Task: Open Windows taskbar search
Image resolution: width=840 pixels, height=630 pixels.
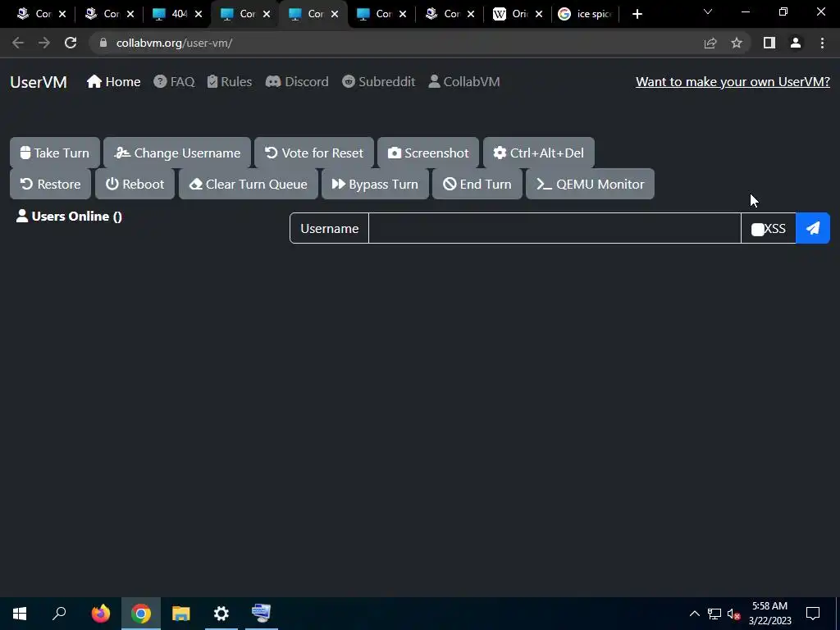Action: (x=59, y=614)
